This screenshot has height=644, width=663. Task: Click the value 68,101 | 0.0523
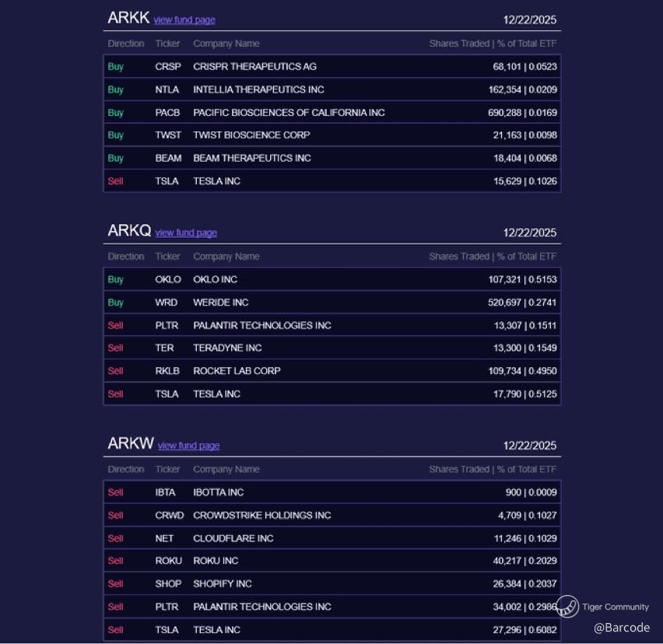pyautogui.click(x=524, y=67)
